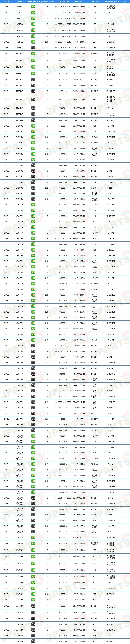Screen dimensions: 130x644
Task: Click the '1.6 CNG Turbo' body cell
Action: point(94,544)
